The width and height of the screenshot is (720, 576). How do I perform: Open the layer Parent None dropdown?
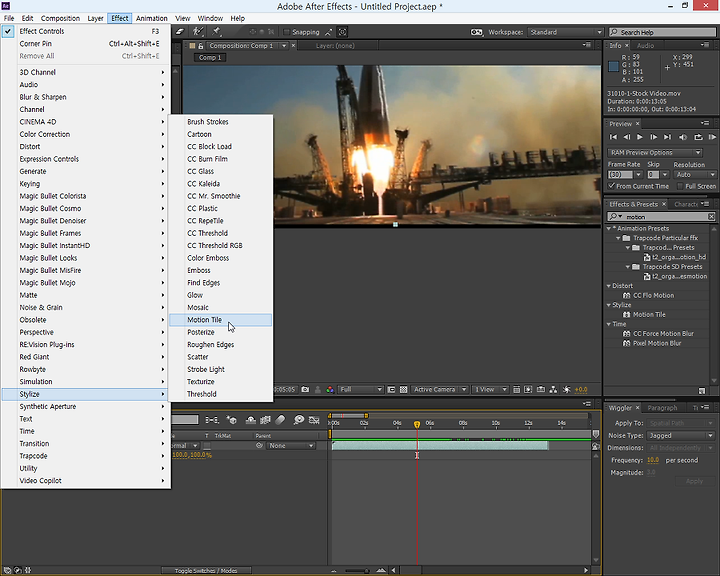291,446
